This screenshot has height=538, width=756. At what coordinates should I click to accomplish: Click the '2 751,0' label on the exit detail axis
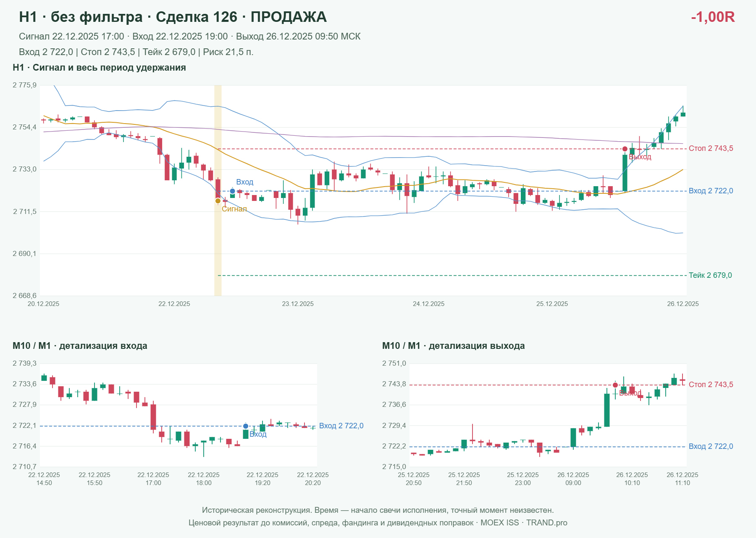[394, 364]
